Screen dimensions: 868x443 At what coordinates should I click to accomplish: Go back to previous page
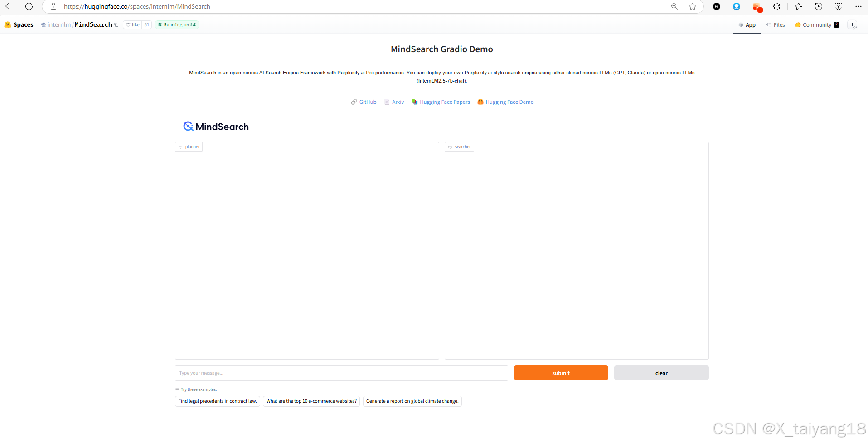[9, 6]
